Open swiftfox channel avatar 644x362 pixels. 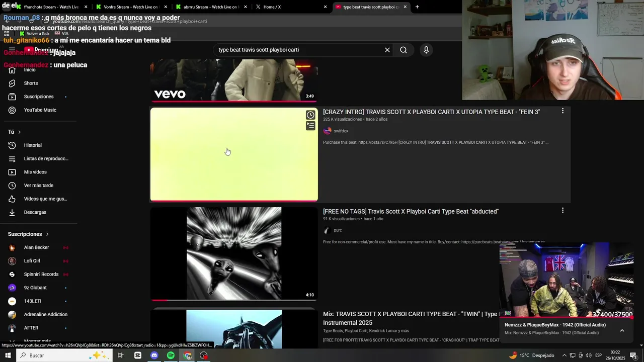(x=328, y=131)
